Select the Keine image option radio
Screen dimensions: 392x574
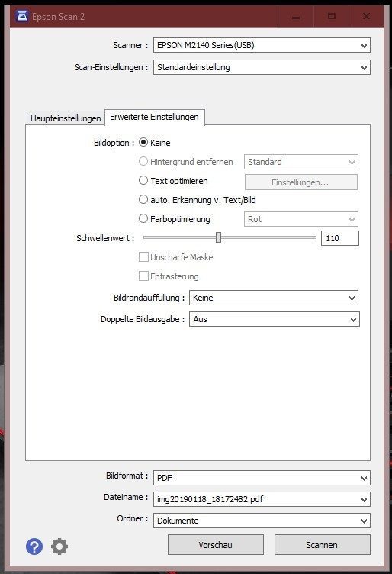tap(143, 143)
